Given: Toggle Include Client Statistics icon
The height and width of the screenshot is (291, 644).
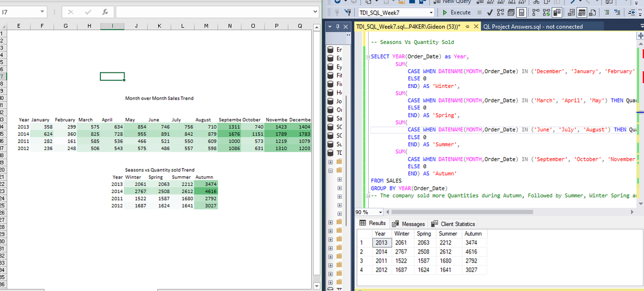Looking at the screenshot, I should [557, 12].
